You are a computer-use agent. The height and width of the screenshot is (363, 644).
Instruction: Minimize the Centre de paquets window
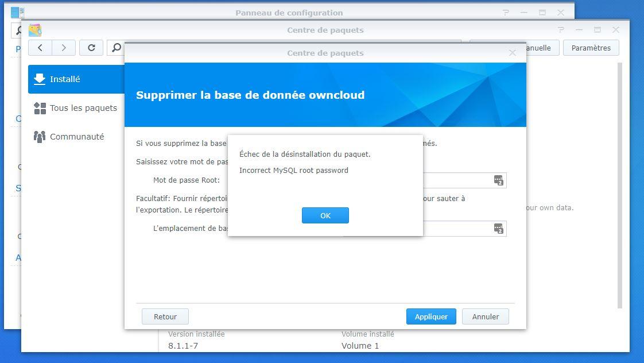[x=579, y=30]
